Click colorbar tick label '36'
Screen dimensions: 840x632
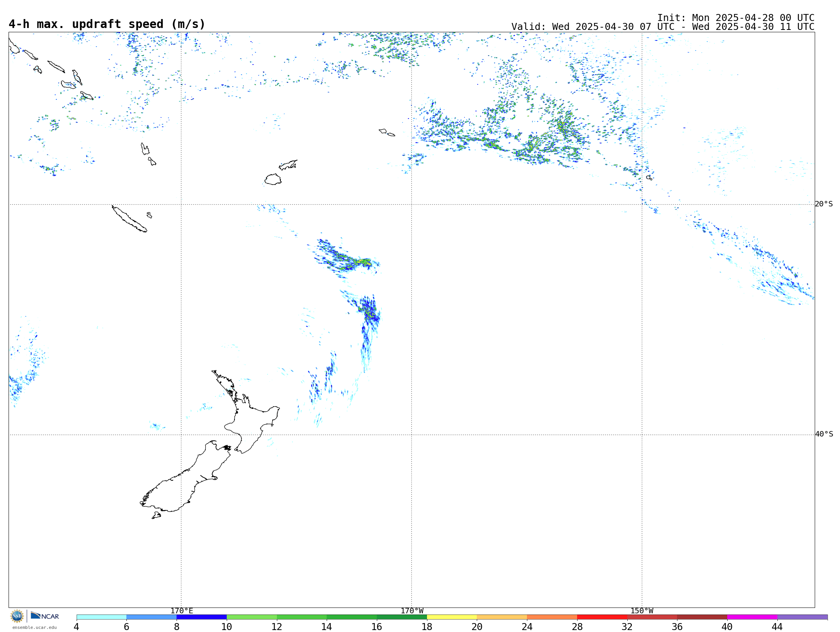[677, 627]
